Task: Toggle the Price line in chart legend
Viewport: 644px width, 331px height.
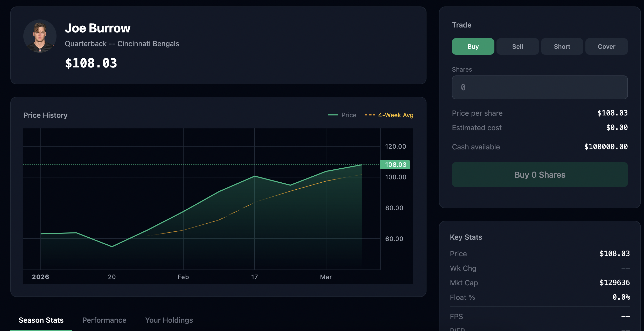Action: click(x=342, y=115)
